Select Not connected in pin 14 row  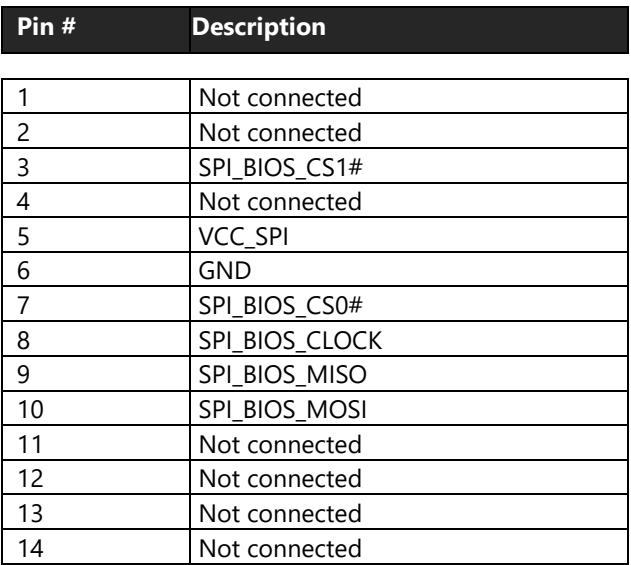pos(409,546)
